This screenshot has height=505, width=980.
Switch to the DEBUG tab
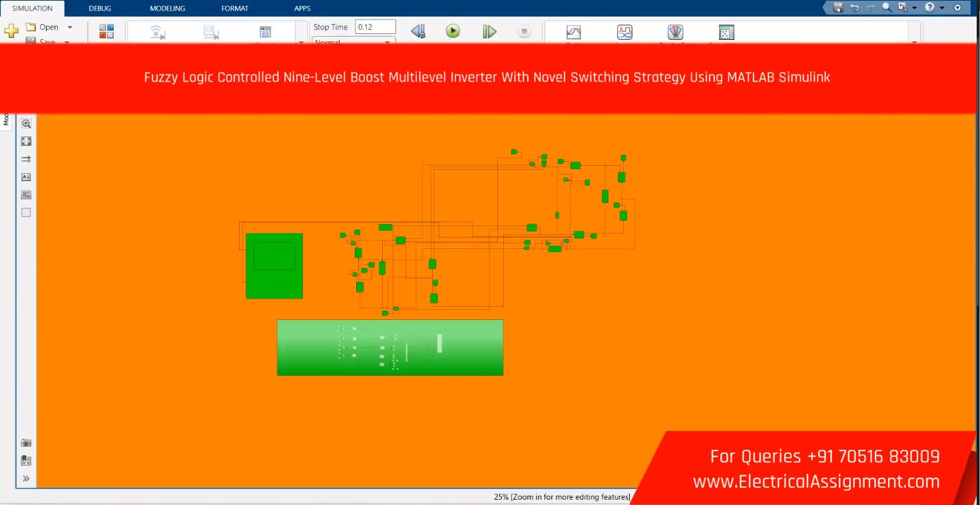click(100, 9)
